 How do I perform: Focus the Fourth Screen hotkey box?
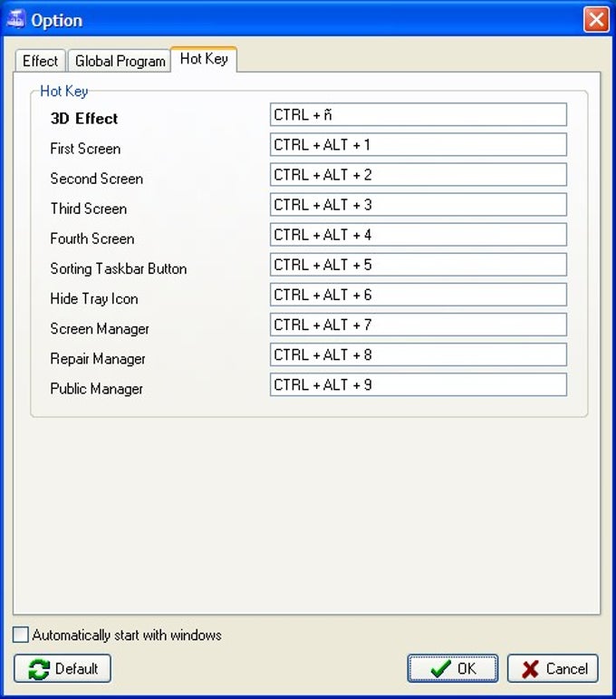419,235
